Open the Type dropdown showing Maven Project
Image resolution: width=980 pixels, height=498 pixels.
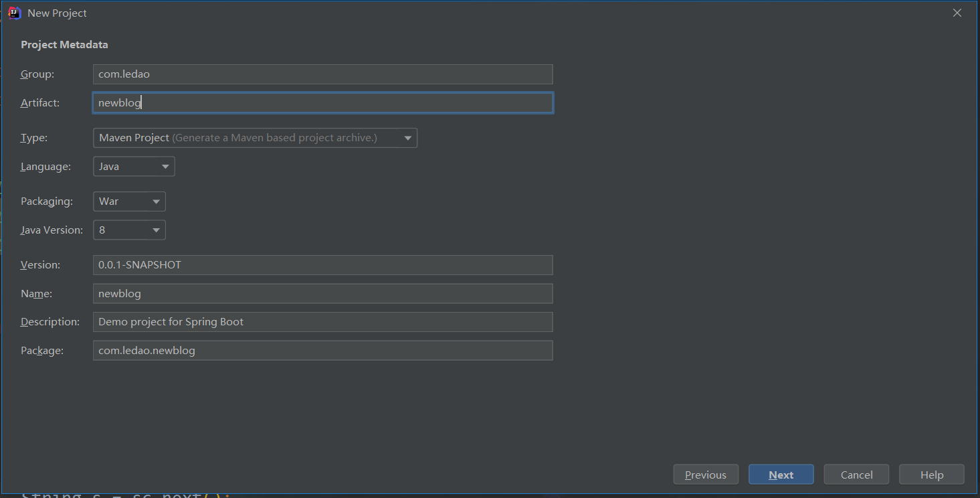254,138
